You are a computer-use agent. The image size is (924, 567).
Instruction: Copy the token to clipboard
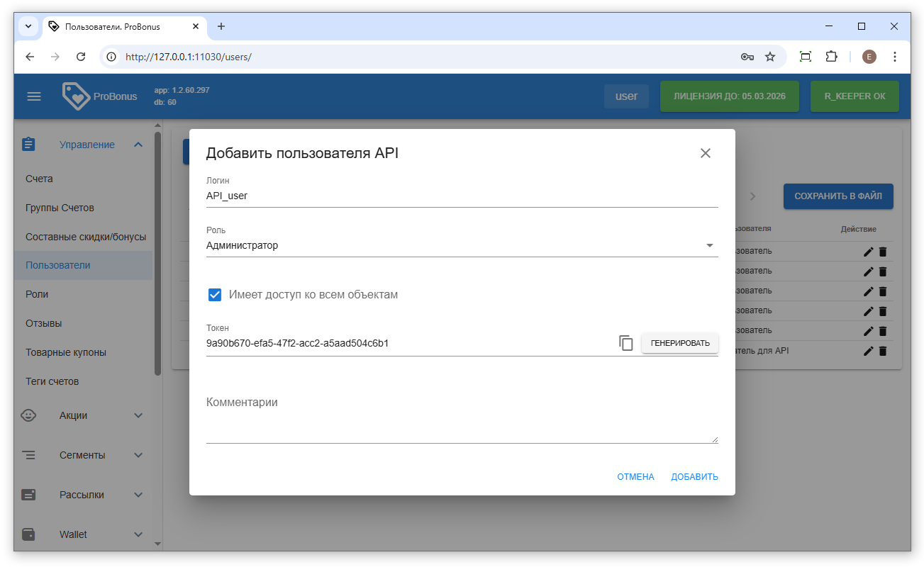click(x=625, y=343)
